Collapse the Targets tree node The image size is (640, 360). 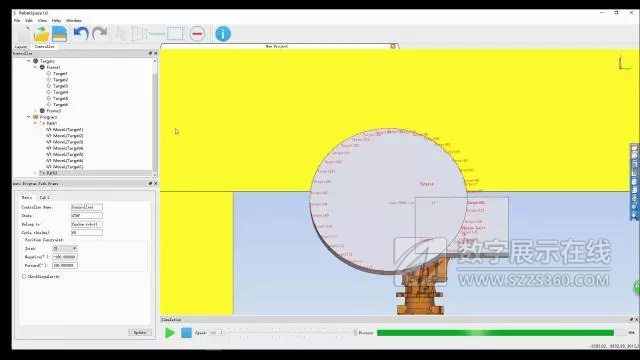pyautogui.click(x=29, y=61)
